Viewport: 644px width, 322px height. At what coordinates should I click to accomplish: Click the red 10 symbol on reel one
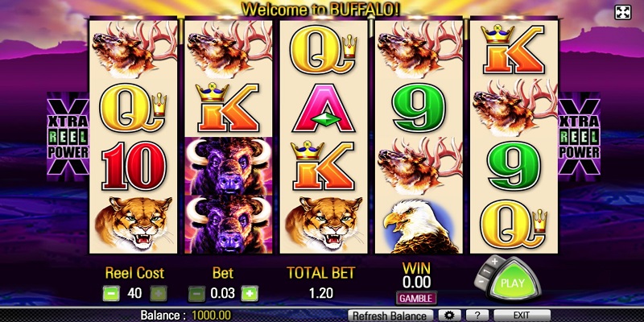pyautogui.click(x=134, y=166)
